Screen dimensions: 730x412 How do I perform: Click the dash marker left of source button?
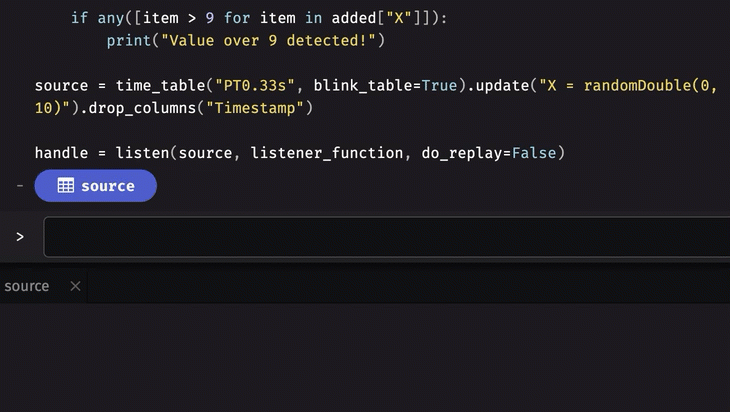(x=20, y=186)
